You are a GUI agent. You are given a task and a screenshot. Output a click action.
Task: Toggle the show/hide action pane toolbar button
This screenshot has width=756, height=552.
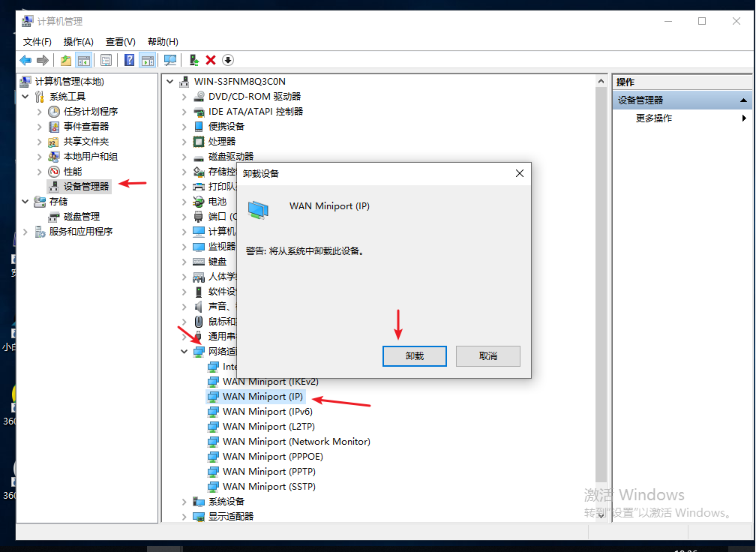pos(148,60)
